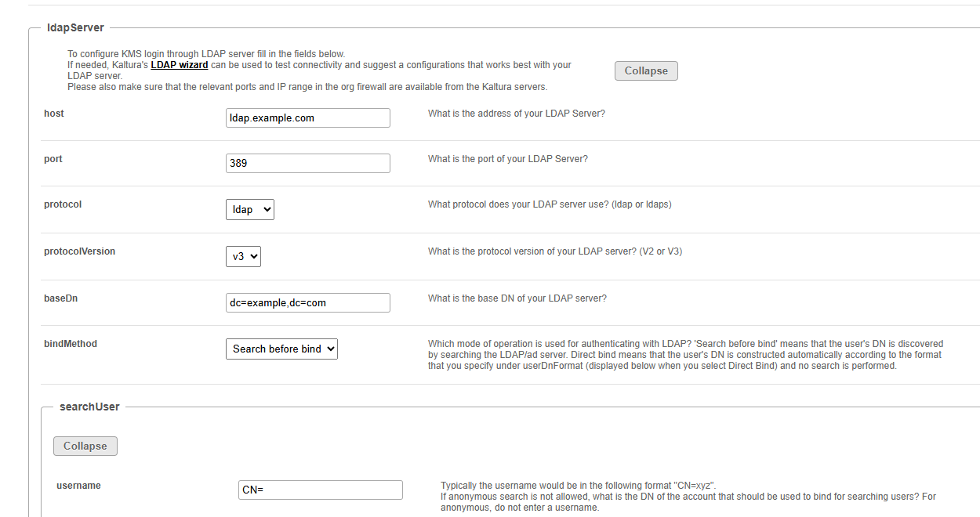This screenshot has width=980, height=517.
Task: Click into the baseDn text field
Action: click(307, 302)
